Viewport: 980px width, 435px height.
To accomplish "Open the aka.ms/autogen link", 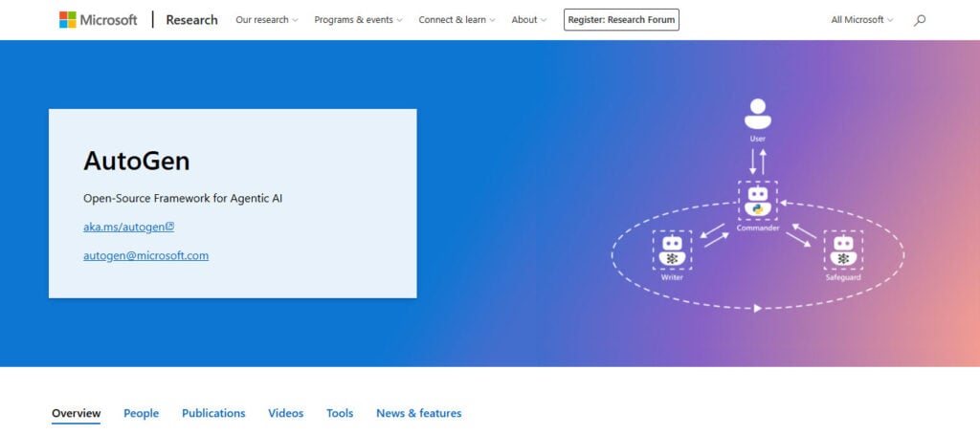I will pos(129,228).
